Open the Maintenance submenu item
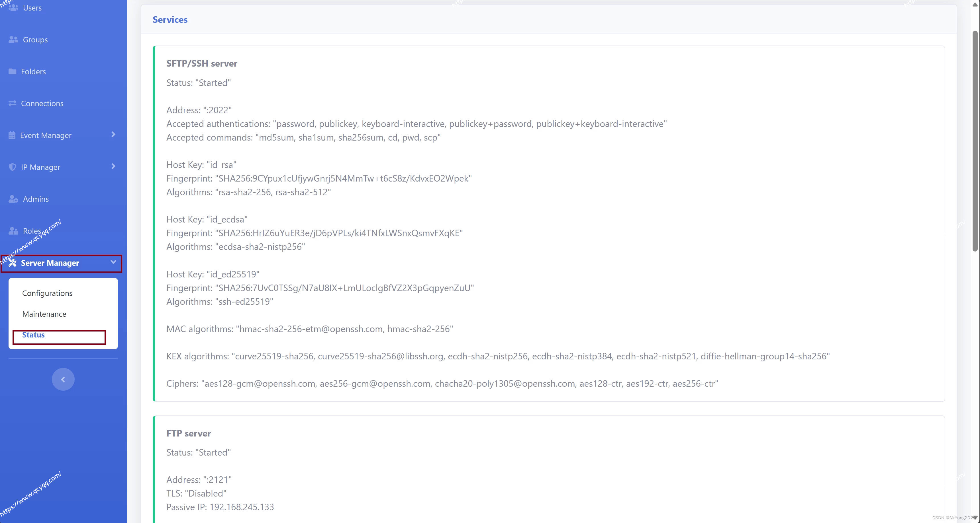 [44, 314]
